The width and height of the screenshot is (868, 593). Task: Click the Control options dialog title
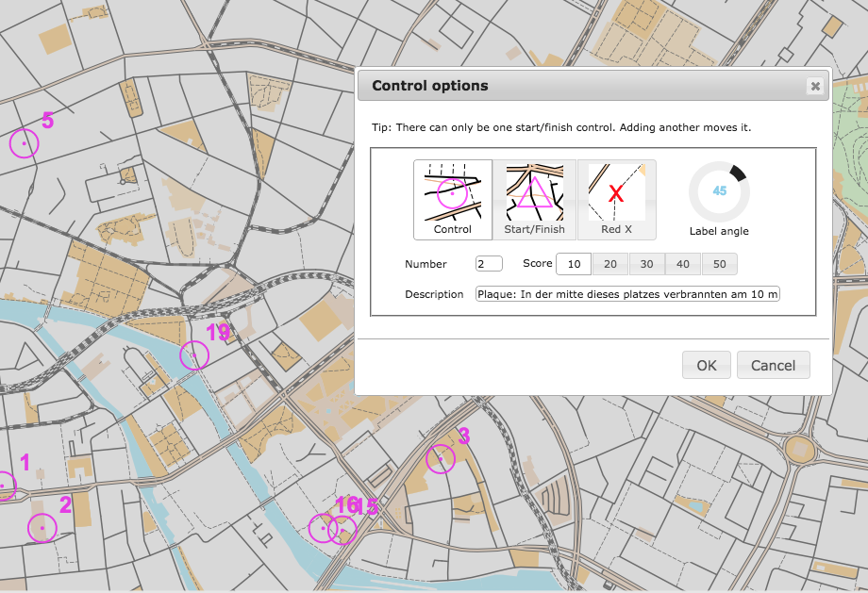[430, 85]
